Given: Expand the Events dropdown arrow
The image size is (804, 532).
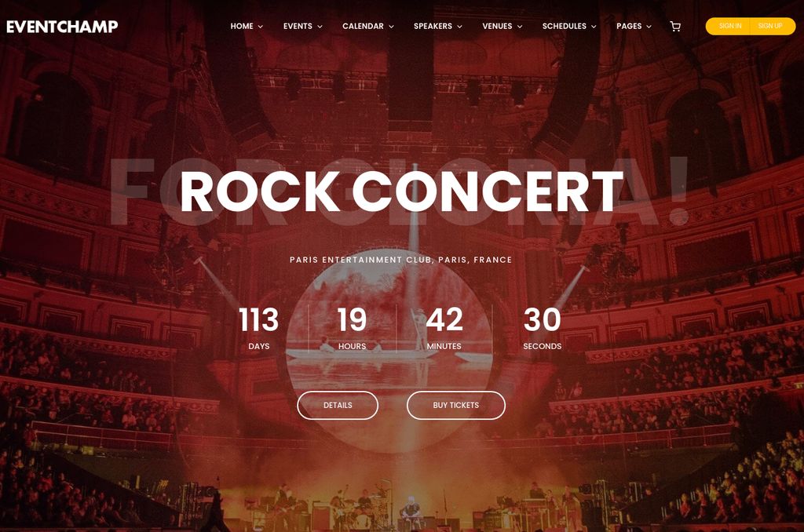Looking at the screenshot, I should 320,27.
